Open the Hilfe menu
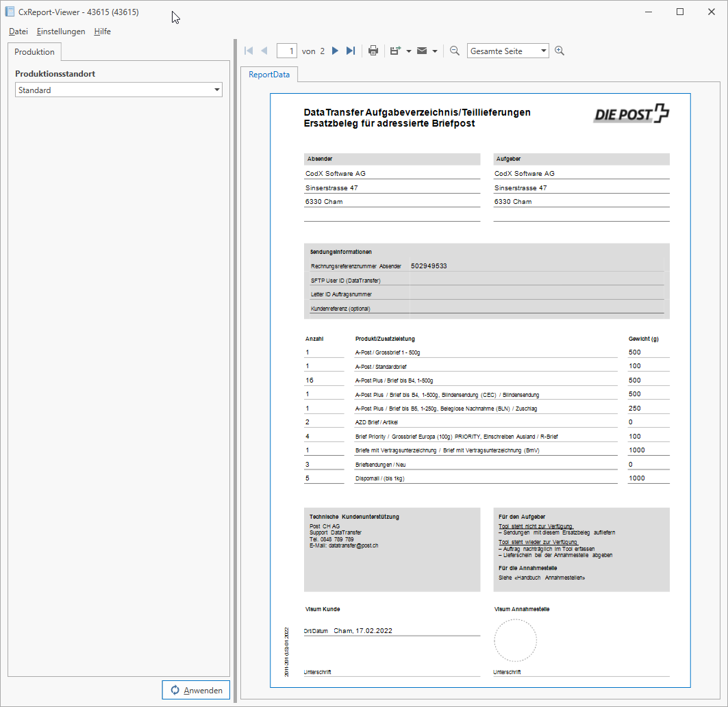 [102, 31]
